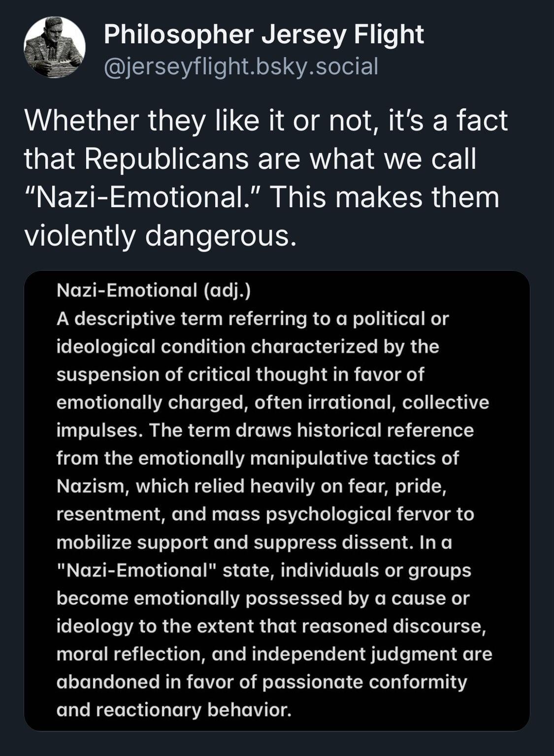
Task: Click the "Nazi-Emotional (adj.)" heading in image
Action: point(154,290)
